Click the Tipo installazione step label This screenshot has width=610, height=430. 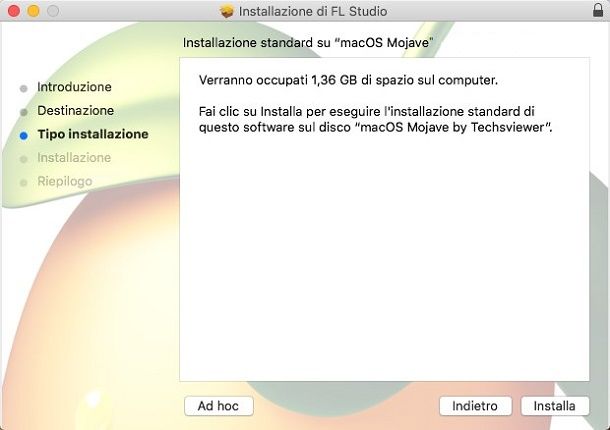point(93,134)
